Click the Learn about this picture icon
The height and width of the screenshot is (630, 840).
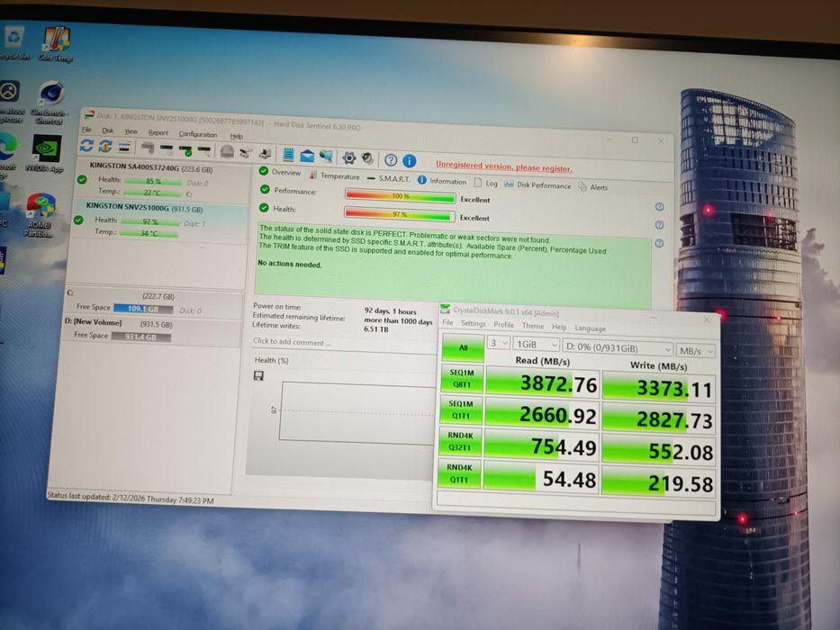(10, 101)
